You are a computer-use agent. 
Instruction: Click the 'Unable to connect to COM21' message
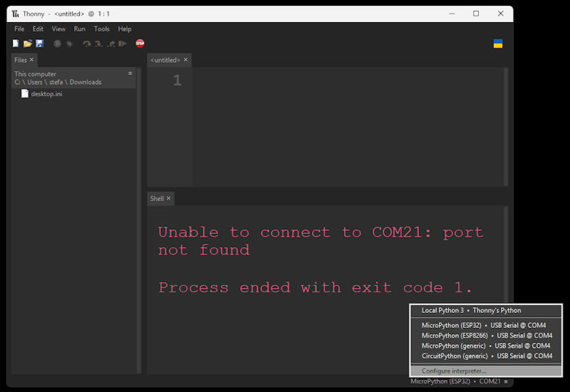[x=320, y=241]
